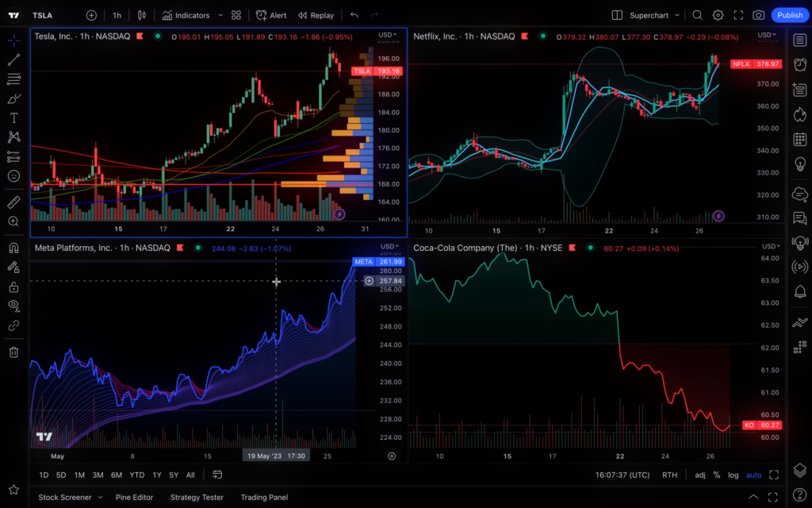Remove drawings using the trash icon
Viewport: 812px width, 508px height.
tap(13, 352)
